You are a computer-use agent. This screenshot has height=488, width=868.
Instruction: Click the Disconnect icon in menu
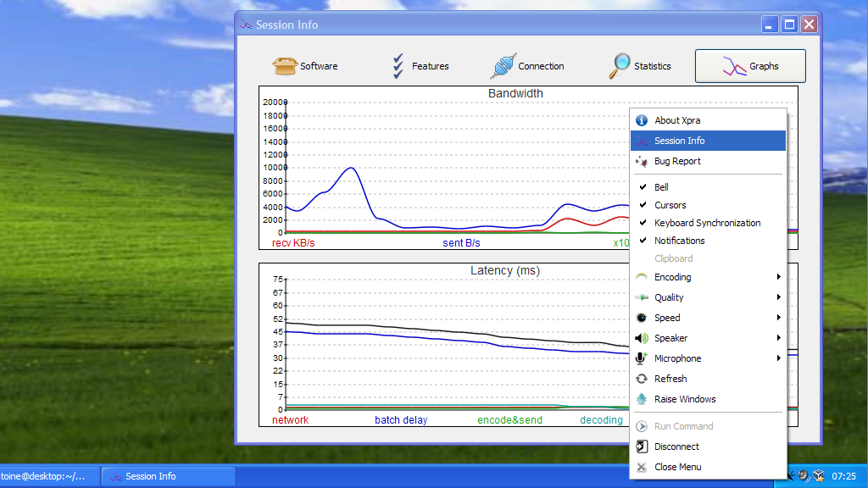click(x=642, y=446)
